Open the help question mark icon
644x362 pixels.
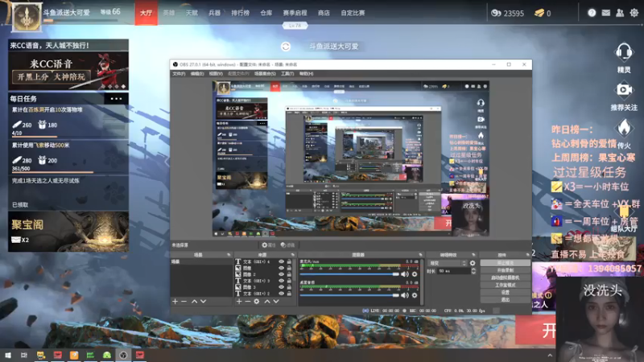592,13
